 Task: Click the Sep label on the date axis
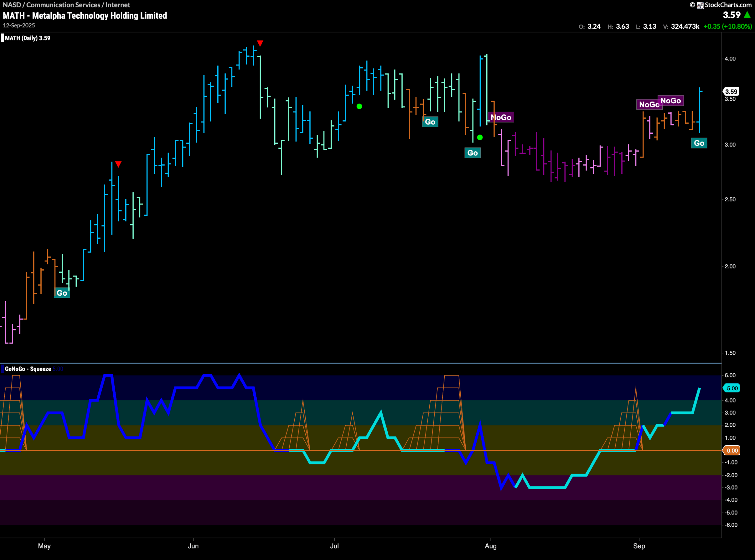point(639,546)
